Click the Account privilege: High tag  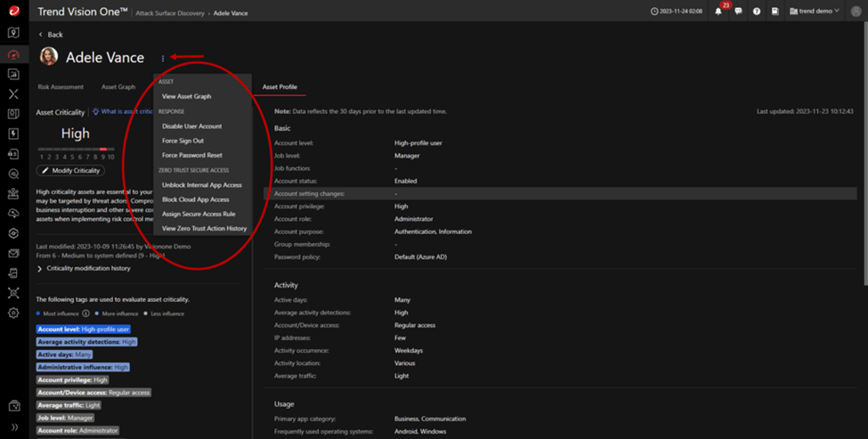[72, 379]
